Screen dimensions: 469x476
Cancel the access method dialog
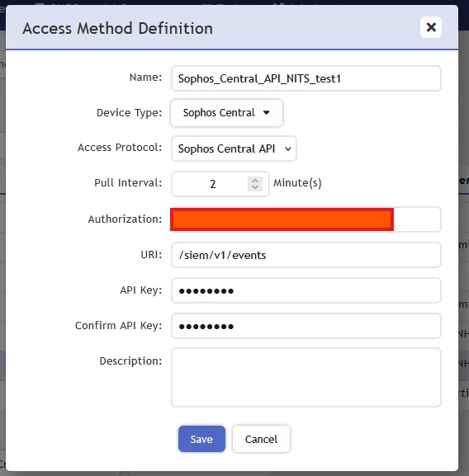tap(261, 439)
